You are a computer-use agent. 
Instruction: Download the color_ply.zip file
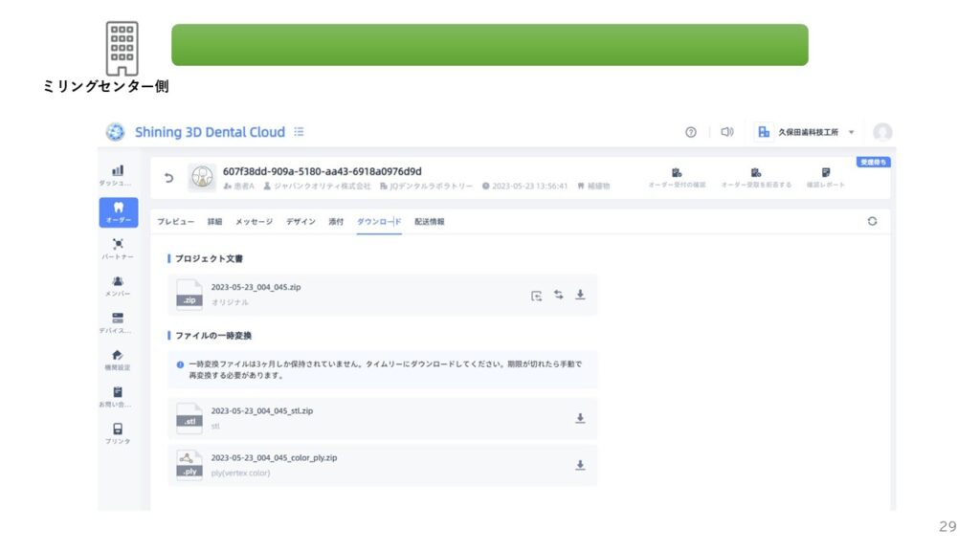pyautogui.click(x=580, y=465)
